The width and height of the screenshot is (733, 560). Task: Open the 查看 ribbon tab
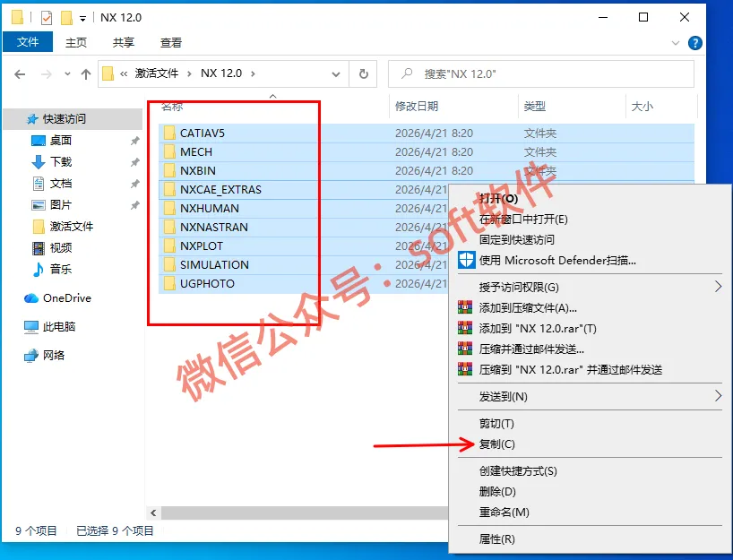[x=170, y=42]
